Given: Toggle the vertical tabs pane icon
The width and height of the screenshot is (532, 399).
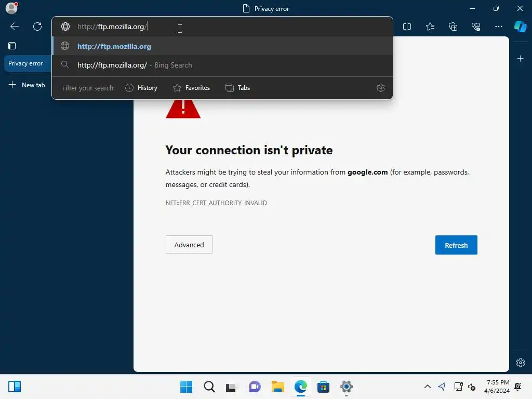Looking at the screenshot, I should (12, 46).
